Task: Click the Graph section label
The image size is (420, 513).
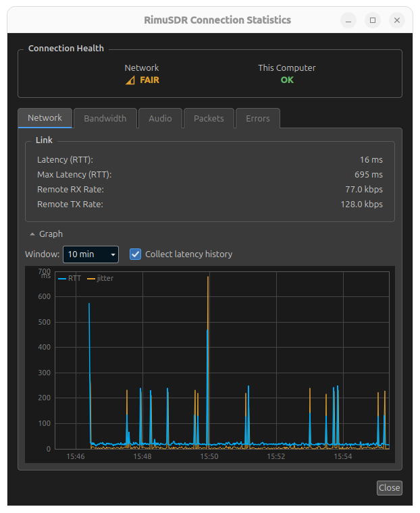Action: pos(51,234)
